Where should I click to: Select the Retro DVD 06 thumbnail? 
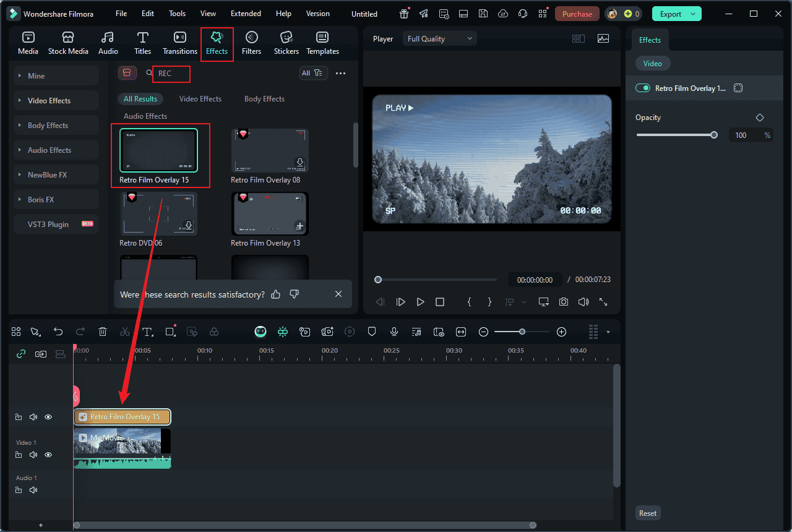(158, 213)
